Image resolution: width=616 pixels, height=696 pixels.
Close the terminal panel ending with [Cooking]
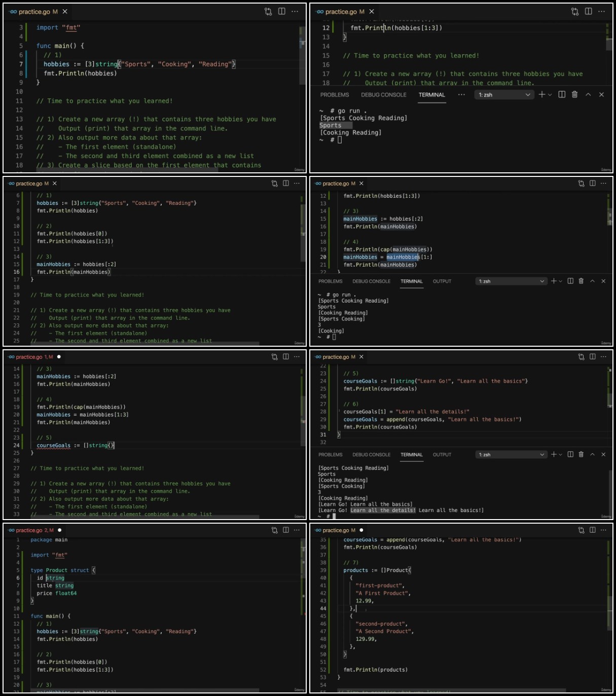pyautogui.click(x=603, y=281)
